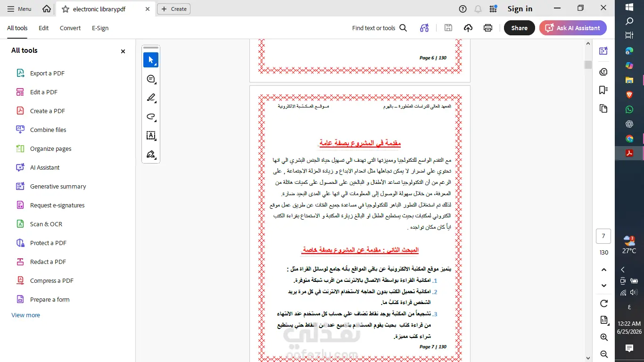Click the save file icon
Viewport: 644px width, 362px height.
click(448, 28)
